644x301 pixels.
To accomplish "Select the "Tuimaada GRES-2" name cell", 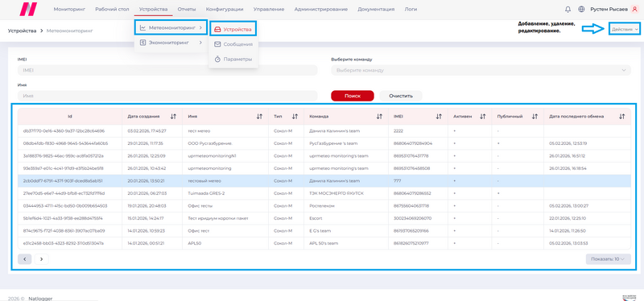I will pyautogui.click(x=225, y=193).
